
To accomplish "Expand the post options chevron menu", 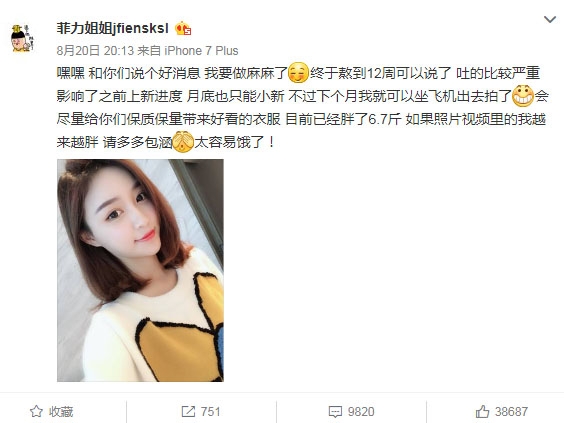I will [550, 19].
